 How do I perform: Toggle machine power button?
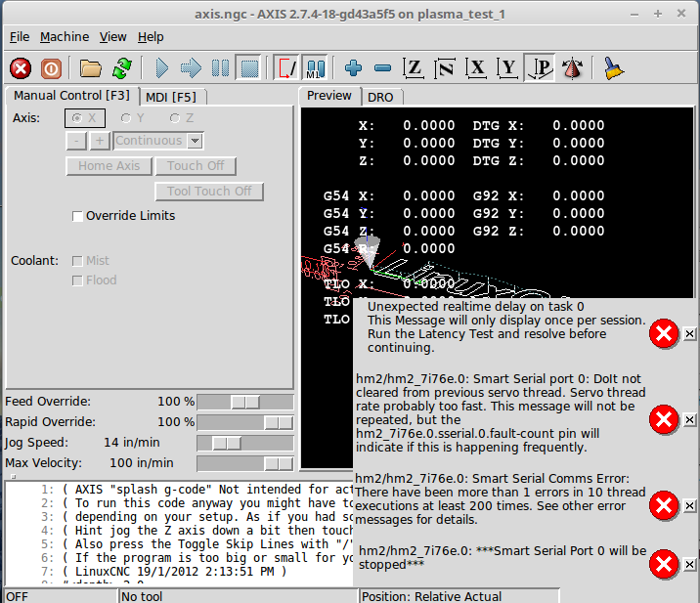click(51, 68)
